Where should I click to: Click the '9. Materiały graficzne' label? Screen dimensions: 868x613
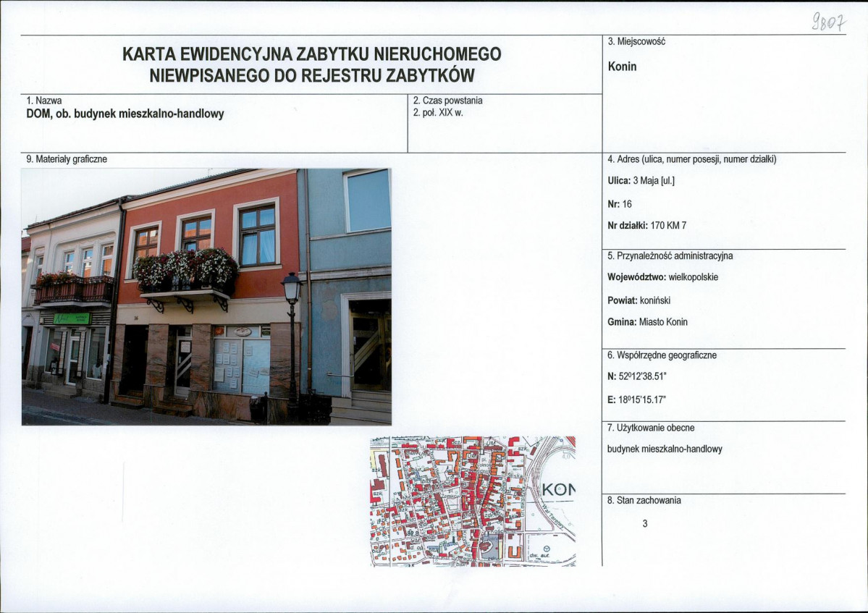pos(67,159)
